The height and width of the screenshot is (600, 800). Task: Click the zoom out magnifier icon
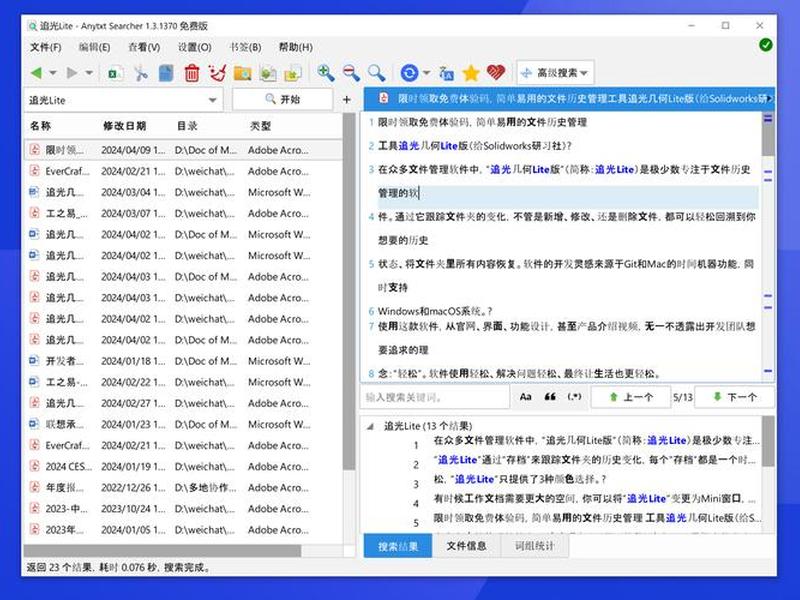click(351, 73)
